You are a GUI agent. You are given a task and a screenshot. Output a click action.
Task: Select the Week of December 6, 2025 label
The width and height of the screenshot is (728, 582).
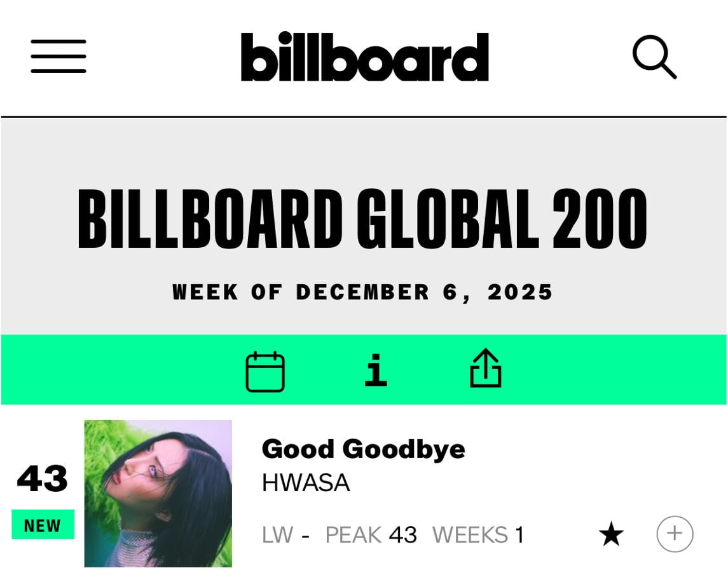pyautogui.click(x=363, y=292)
